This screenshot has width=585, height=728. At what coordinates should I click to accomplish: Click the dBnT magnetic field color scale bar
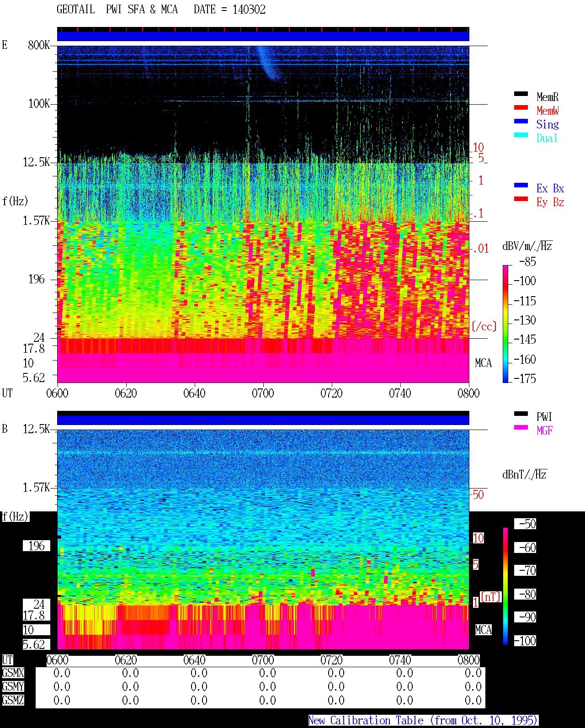[505, 586]
